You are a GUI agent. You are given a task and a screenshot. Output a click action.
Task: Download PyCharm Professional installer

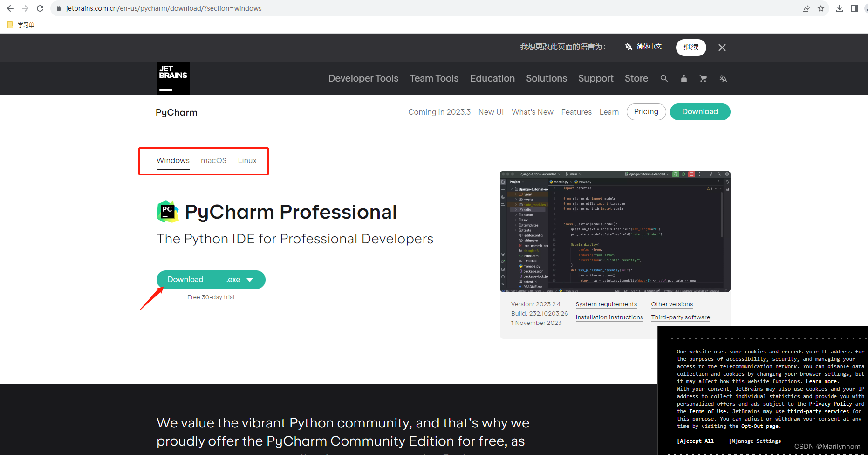tap(185, 280)
